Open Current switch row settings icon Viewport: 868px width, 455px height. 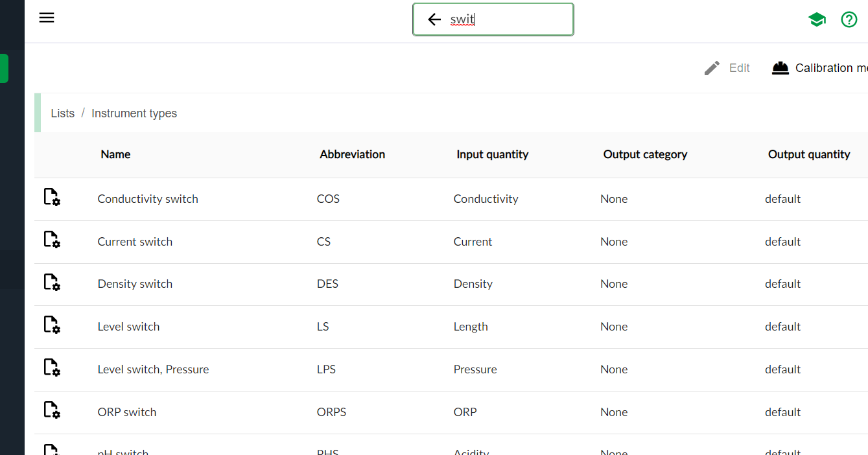pyautogui.click(x=51, y=240)
